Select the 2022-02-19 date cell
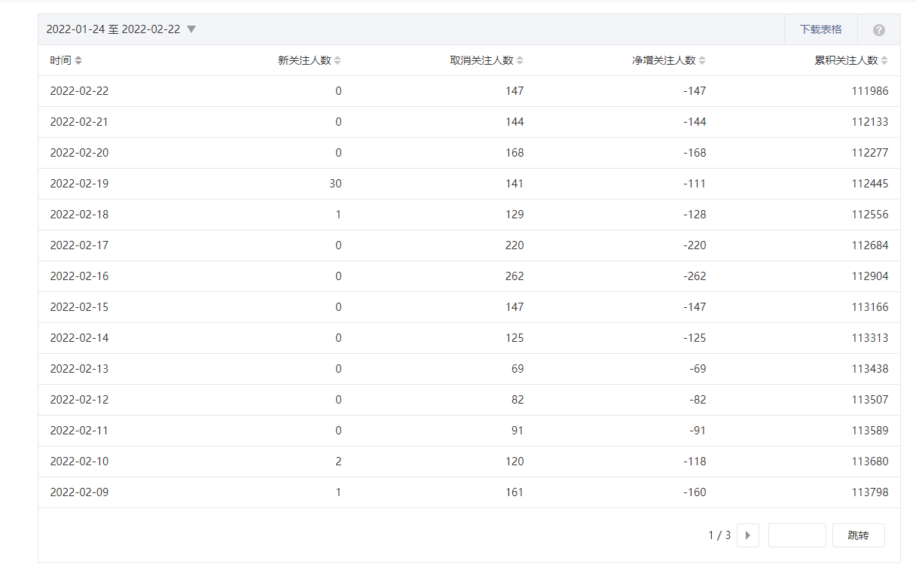The image size is (916, 588). [x=79, y=184]
